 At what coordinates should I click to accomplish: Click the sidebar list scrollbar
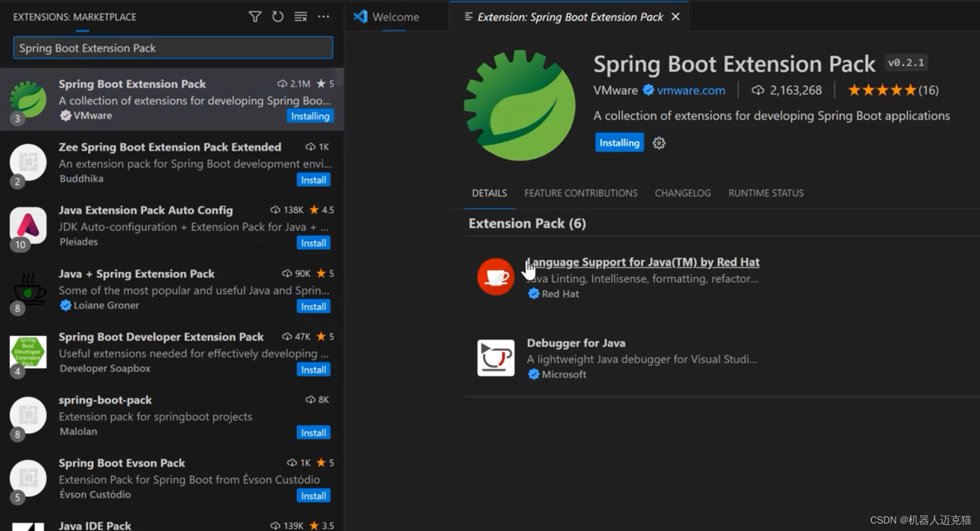click(339, 77)
